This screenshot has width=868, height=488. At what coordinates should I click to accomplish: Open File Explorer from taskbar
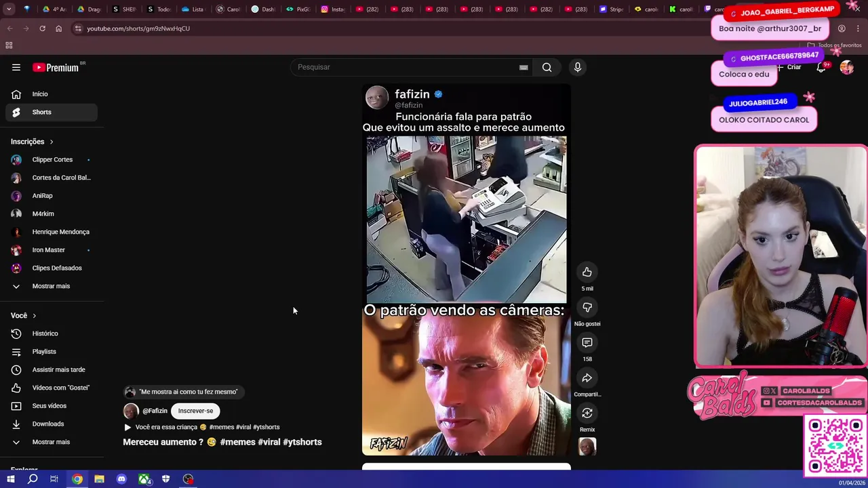tap(99, 479)
